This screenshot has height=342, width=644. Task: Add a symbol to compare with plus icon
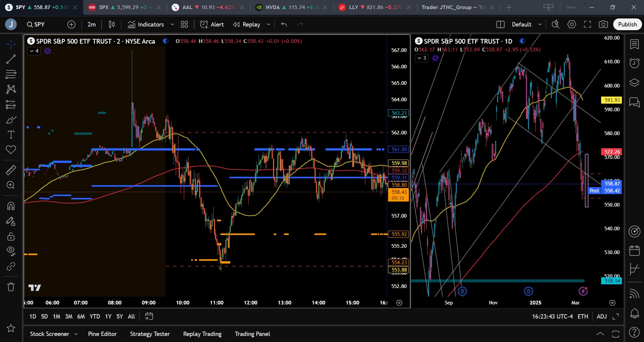click(71, 24)
